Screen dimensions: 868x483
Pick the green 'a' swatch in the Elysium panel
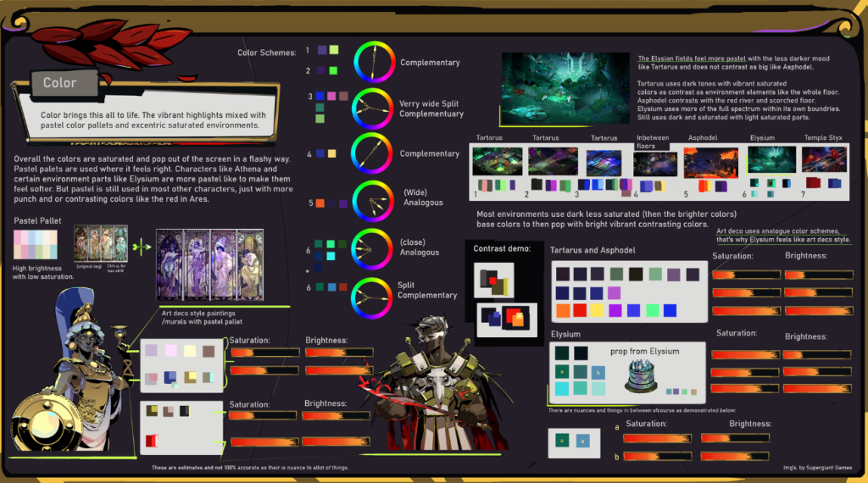click(562, 372)
